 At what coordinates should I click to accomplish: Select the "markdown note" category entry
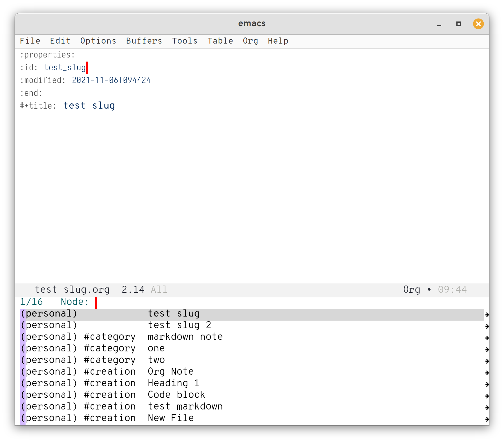pyautogui.click(x=186, y=337)
